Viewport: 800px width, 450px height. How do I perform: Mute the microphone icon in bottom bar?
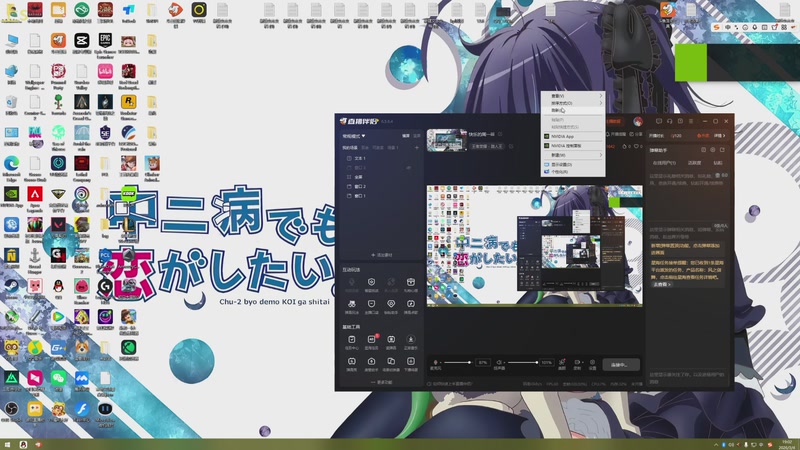435,362
